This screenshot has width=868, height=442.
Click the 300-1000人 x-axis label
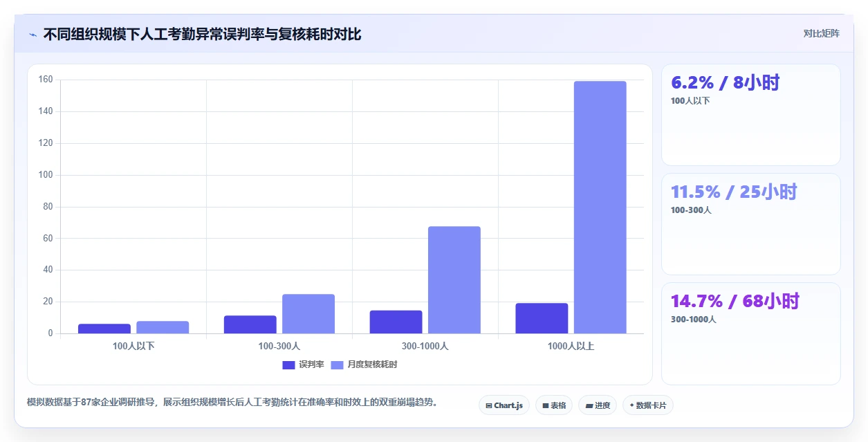(425, 346)
